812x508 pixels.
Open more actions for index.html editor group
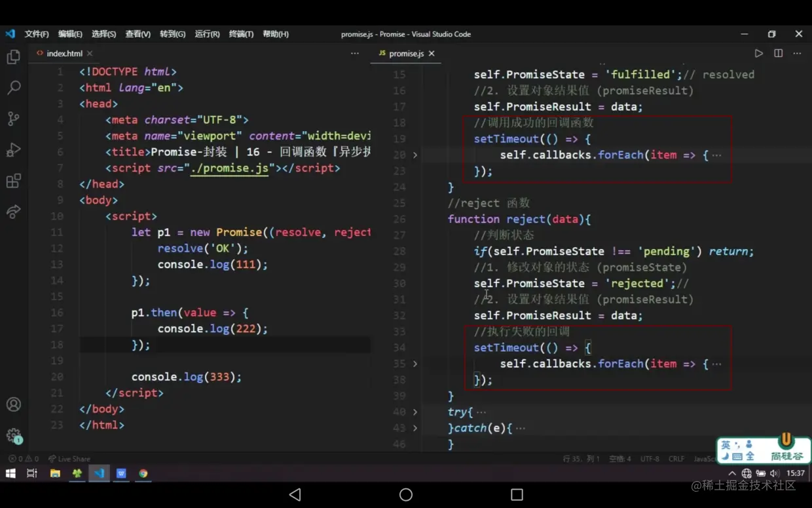tap(355, 53)
